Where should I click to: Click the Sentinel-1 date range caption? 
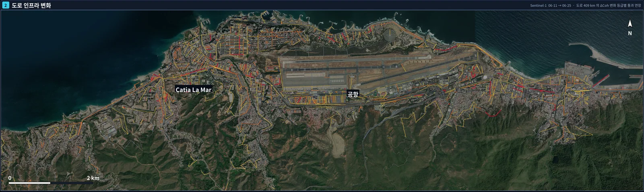(586, 6)
